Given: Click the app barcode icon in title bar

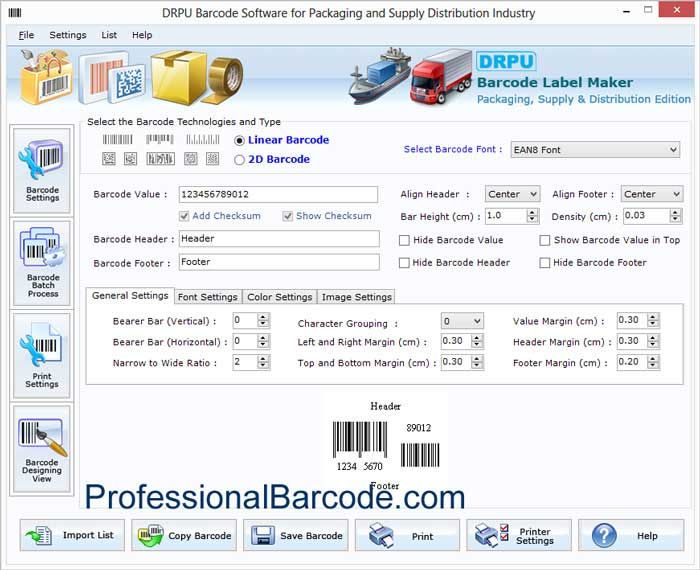Looking at the screenshot, I should click(x=15, y=12).
